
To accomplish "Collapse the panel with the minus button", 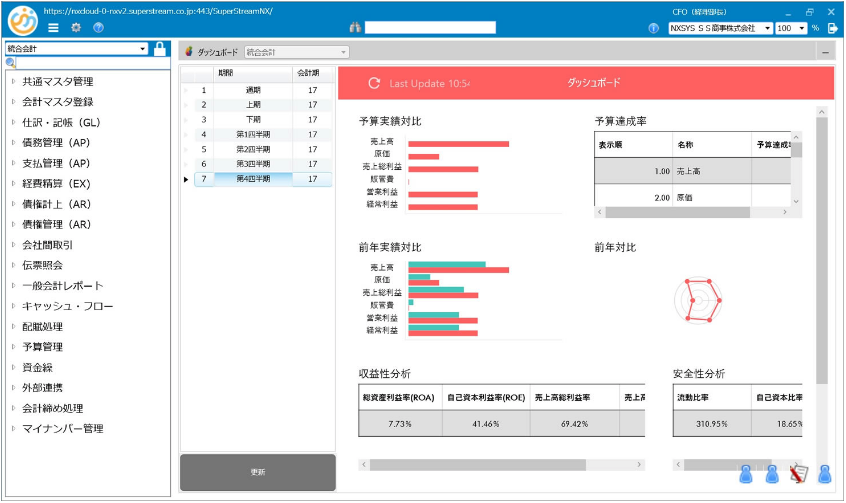I will [826, 51].
